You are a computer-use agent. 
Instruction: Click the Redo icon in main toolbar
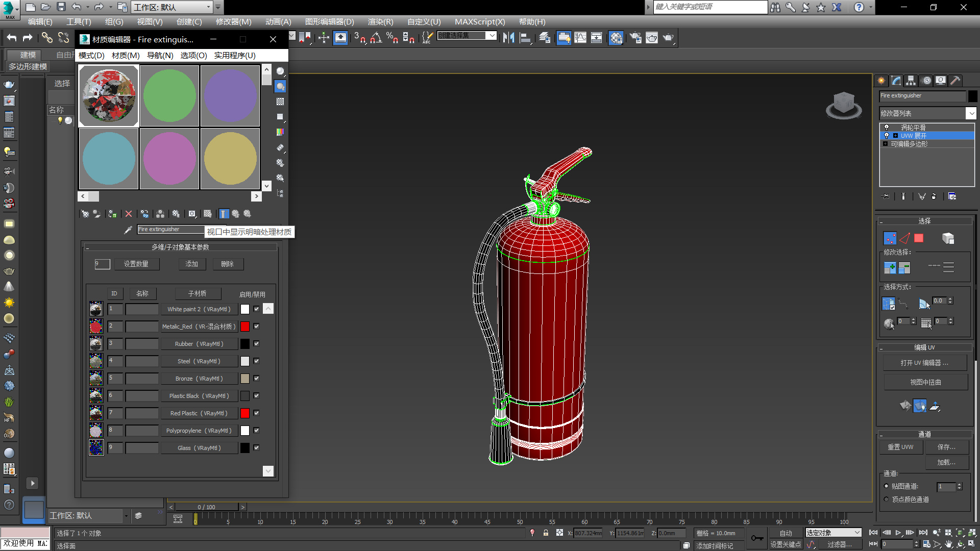coord(28,38)
